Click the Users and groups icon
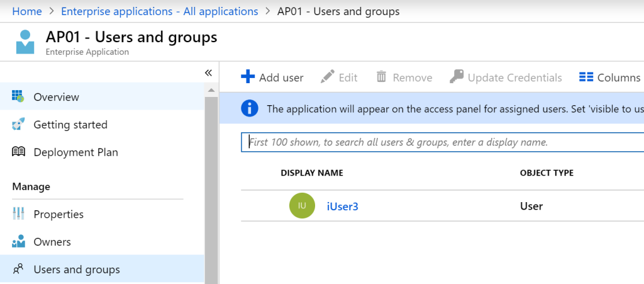The height and width of the screenshot is (284, 644). pyautogui.click(x=18, y=270)
